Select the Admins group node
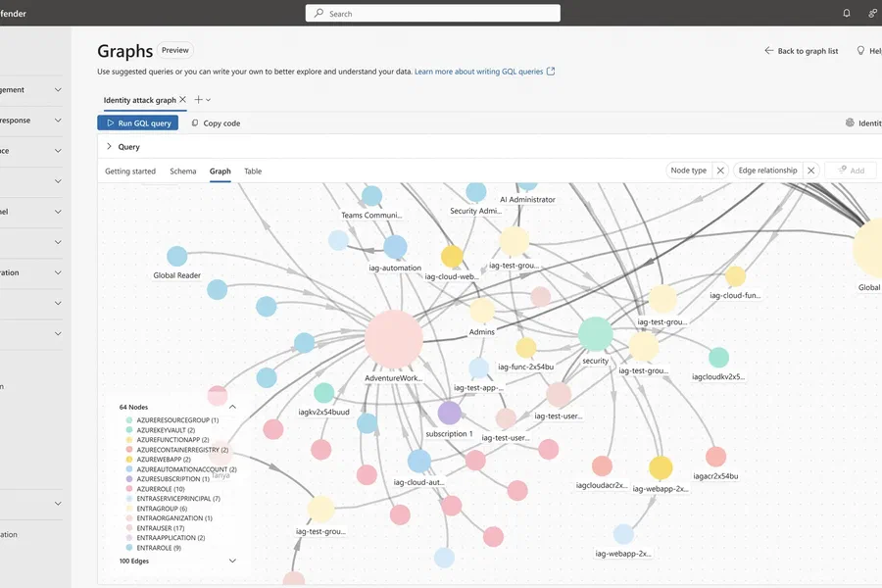882x588 pixels. pos(482,311)
